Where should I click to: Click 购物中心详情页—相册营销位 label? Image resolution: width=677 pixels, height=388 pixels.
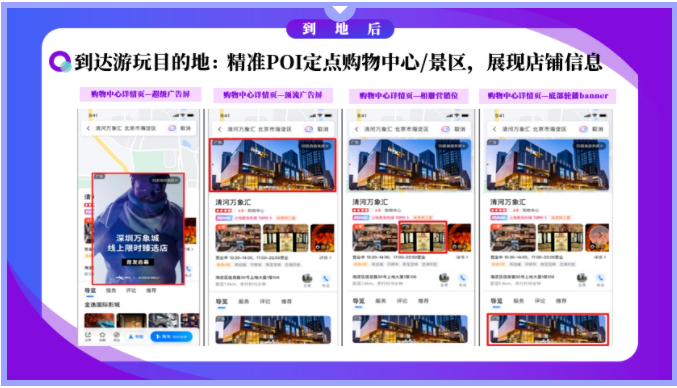click(409, 95)
